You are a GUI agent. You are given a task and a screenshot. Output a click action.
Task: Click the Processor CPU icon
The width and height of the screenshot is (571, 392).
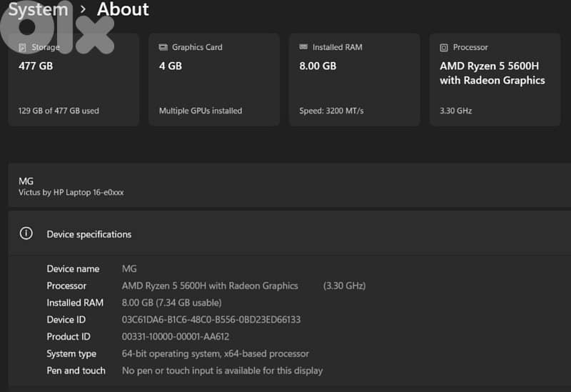tap(444, 47)
